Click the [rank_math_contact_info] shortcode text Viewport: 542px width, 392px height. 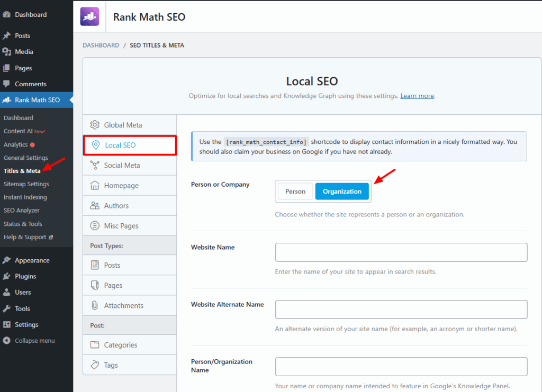coord(266,142)
